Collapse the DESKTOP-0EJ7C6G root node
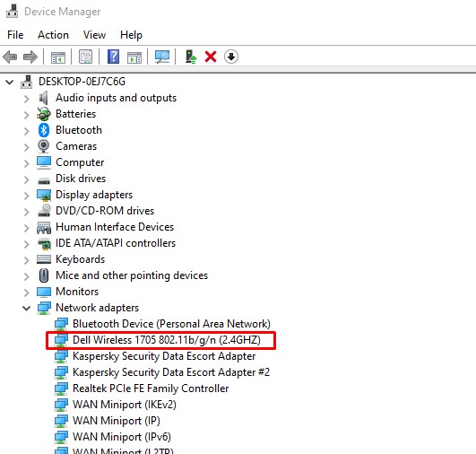This screenshot has width=476, height=454. pyautogui.click(x=9, y=82)
